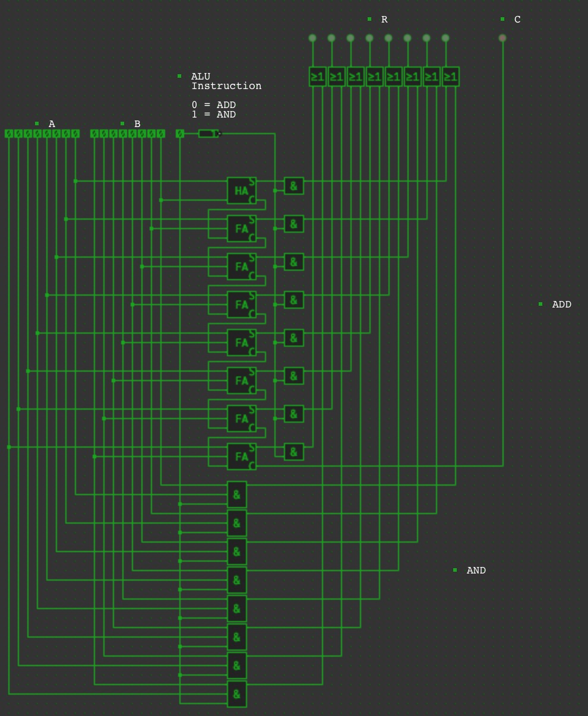Click the NOT gate after instruction input

click(208, 134)
